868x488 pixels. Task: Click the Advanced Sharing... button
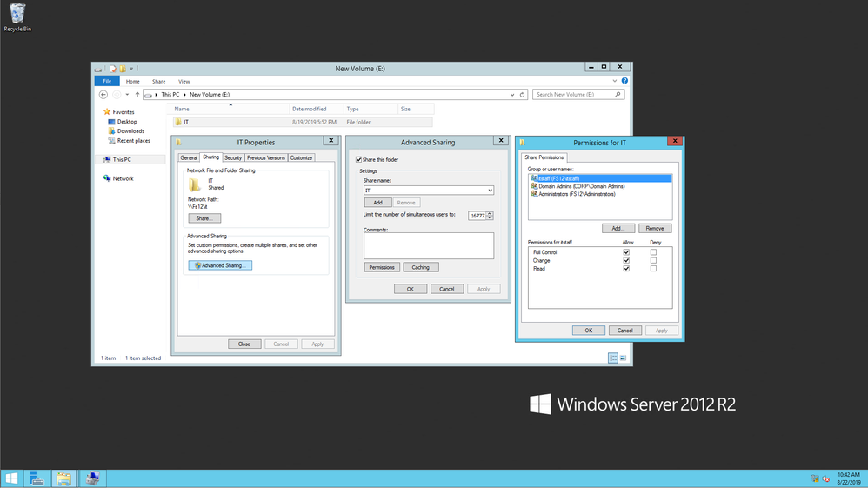coord(220,265)
